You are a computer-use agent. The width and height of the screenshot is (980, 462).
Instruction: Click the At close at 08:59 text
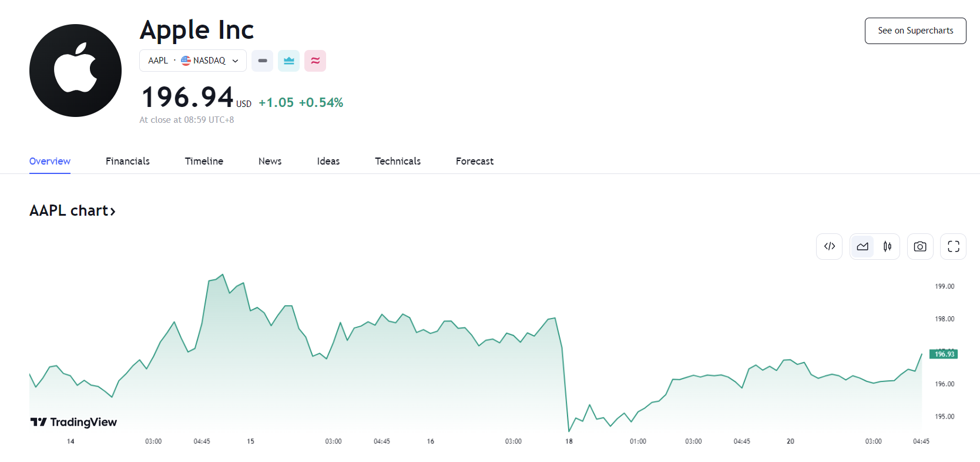click(187, 120)
